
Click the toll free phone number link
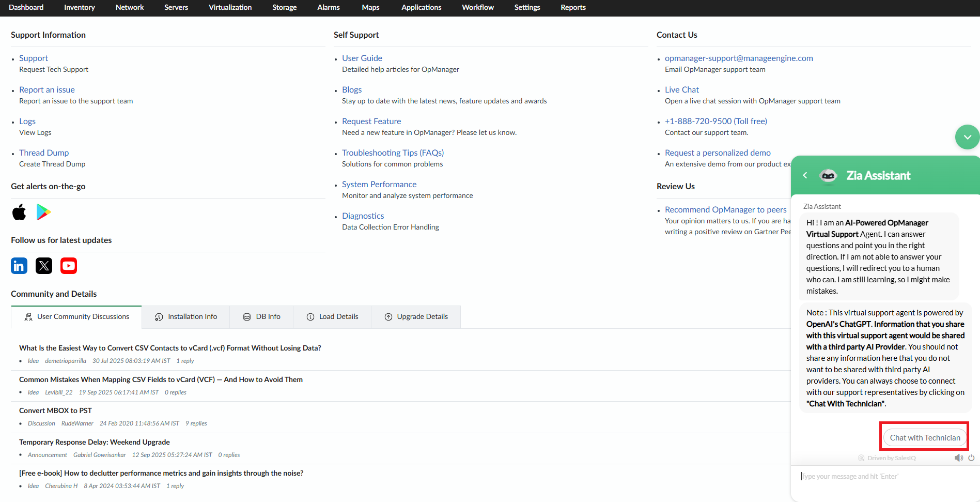716,121
